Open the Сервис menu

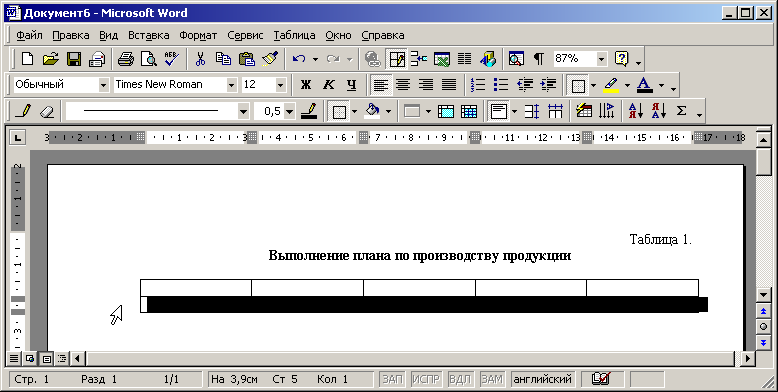coord(245,35)
